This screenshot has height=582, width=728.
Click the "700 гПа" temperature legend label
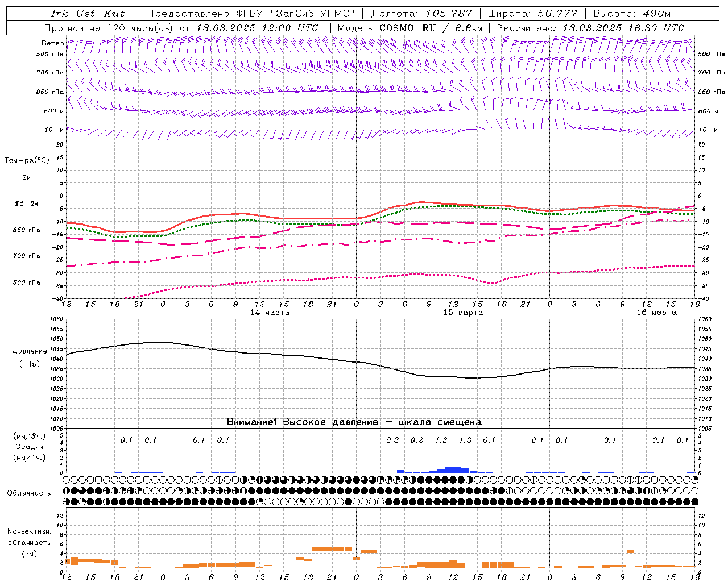[27, 256]
